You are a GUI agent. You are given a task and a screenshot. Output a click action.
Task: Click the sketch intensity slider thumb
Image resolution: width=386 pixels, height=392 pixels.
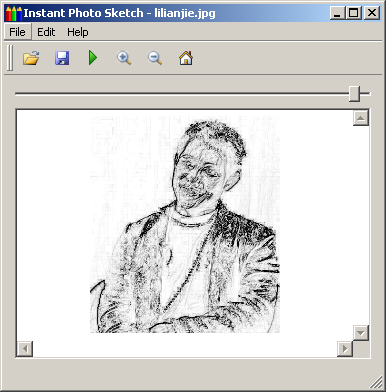354,94
